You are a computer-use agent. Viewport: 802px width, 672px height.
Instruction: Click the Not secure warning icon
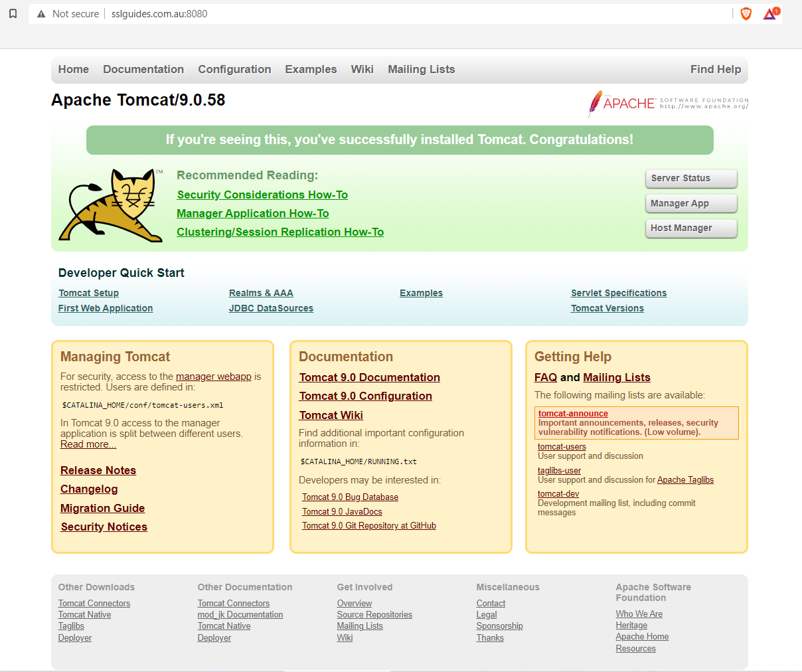click(40, 13)
